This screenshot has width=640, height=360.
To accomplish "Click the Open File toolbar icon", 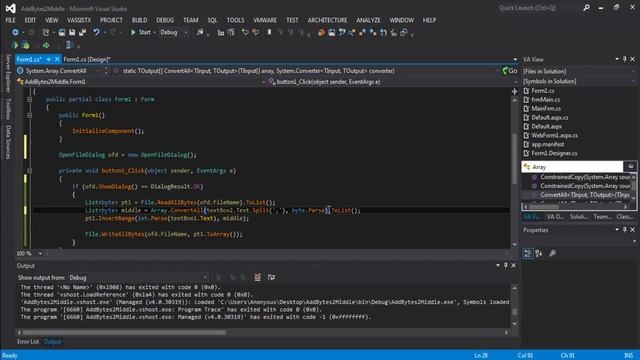I will point(62,32).
